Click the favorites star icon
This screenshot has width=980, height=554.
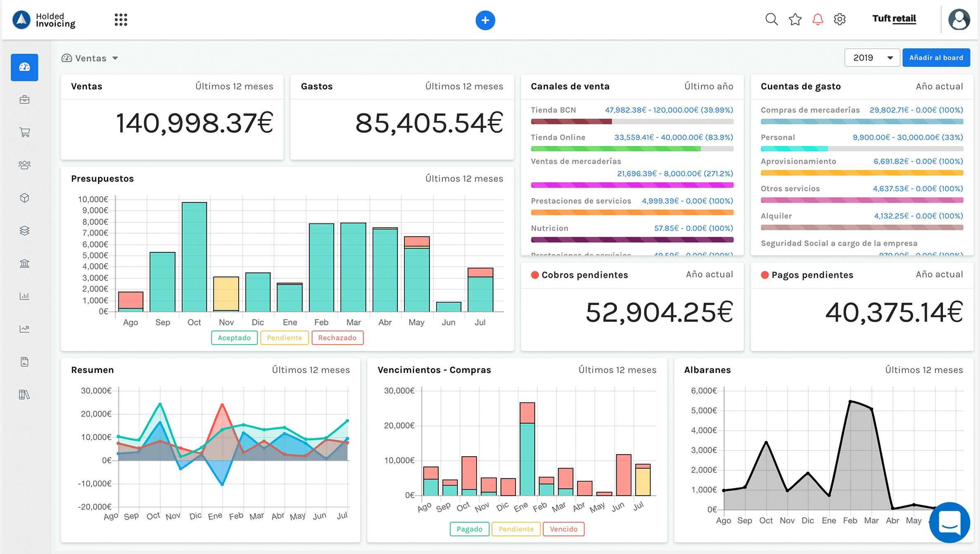point(795,19)
